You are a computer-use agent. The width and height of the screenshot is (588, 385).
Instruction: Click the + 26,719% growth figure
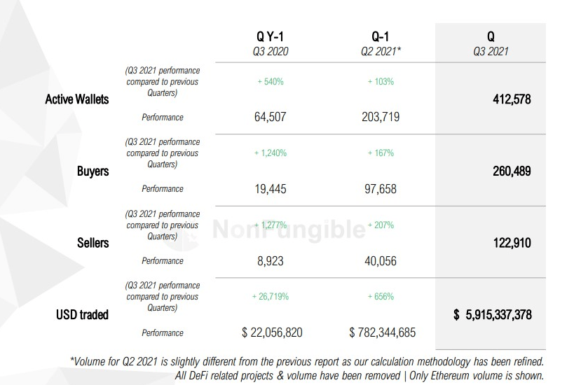[271, 297]
